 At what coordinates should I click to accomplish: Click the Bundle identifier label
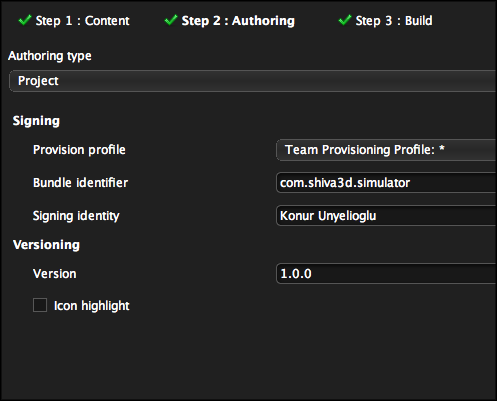point(80,183)
